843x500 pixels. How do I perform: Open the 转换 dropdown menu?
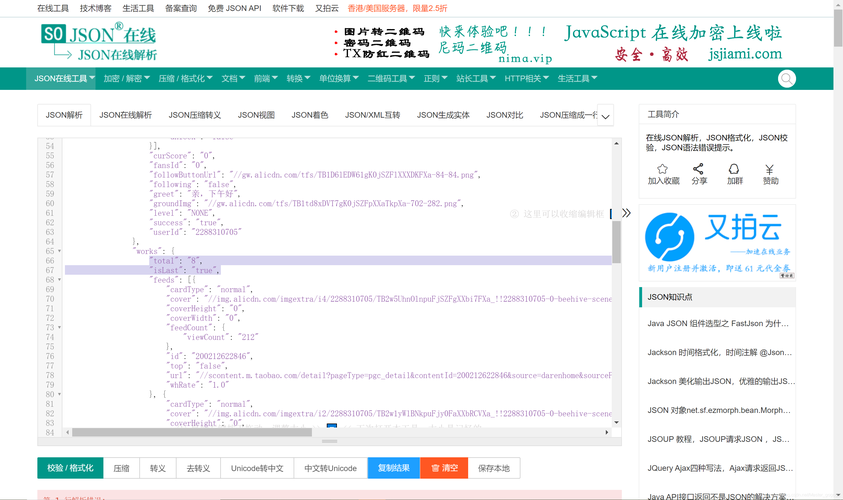click(x=298, y=78)
